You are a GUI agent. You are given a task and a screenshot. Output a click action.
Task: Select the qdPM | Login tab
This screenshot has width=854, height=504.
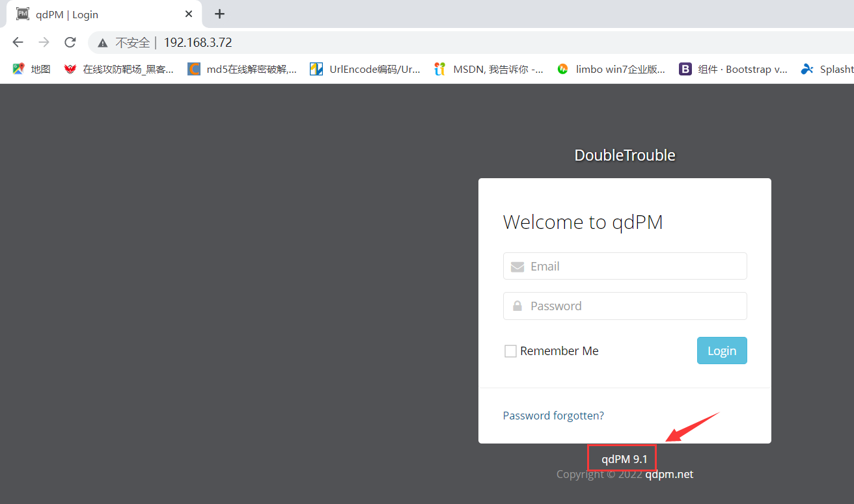(x=104, y=14)
